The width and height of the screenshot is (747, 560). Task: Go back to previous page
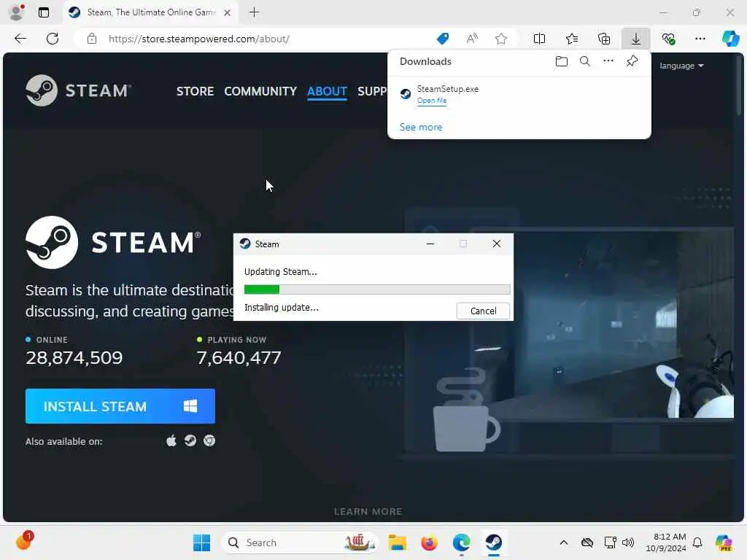point(20,39)
